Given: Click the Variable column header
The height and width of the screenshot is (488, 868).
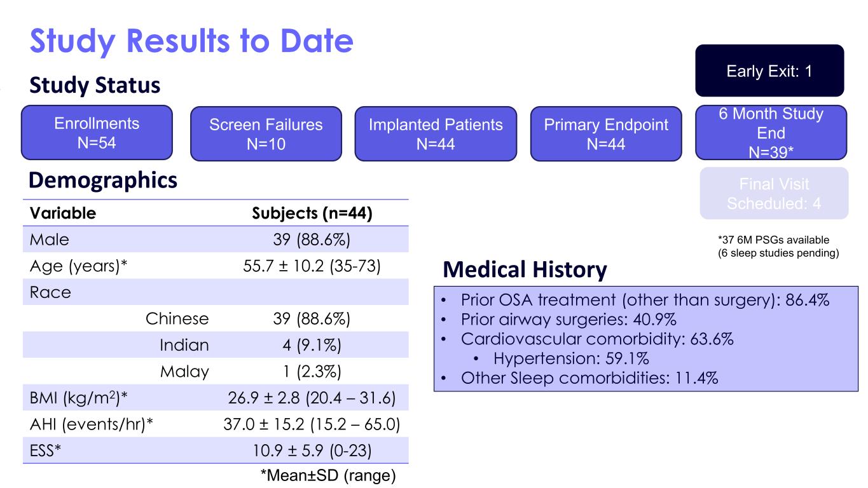Looking at the screenshot, I should pos(62,213).
